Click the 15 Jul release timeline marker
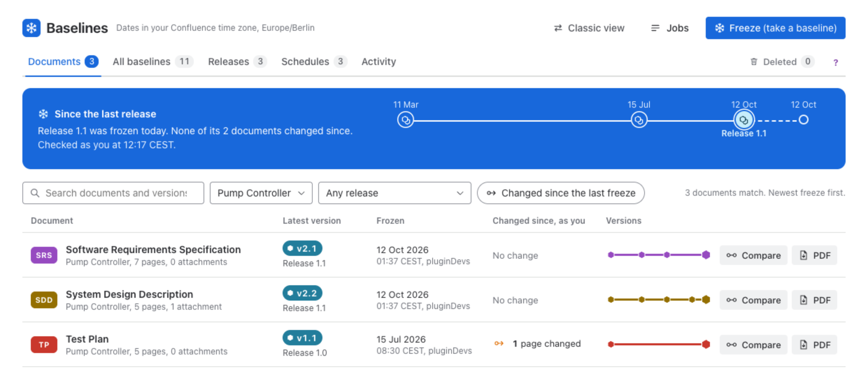 (x=639, y=120)
